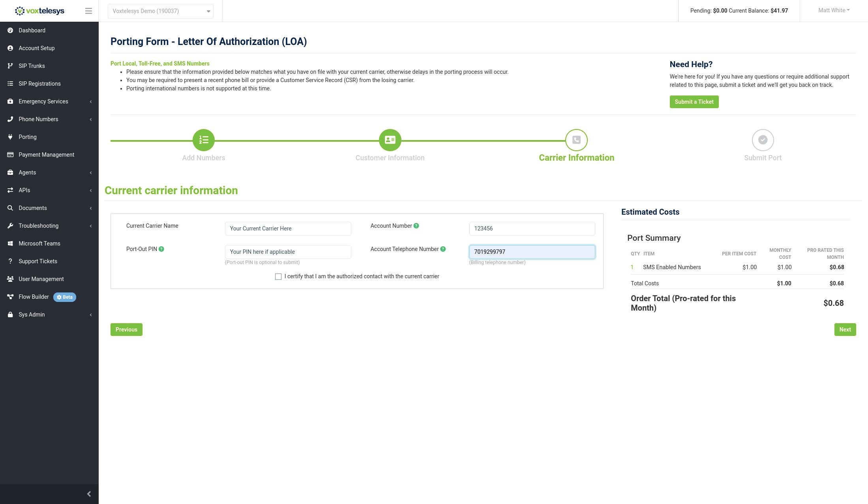The width and height of the screenshot is (868, 504).
Task: Focus the Account Number field
Action: [532, 229]
